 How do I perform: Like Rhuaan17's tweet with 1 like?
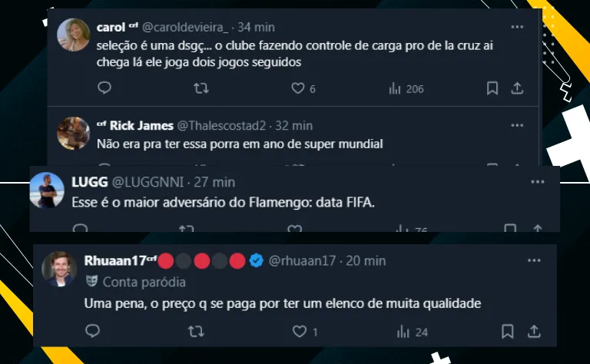tap(305, 332)
